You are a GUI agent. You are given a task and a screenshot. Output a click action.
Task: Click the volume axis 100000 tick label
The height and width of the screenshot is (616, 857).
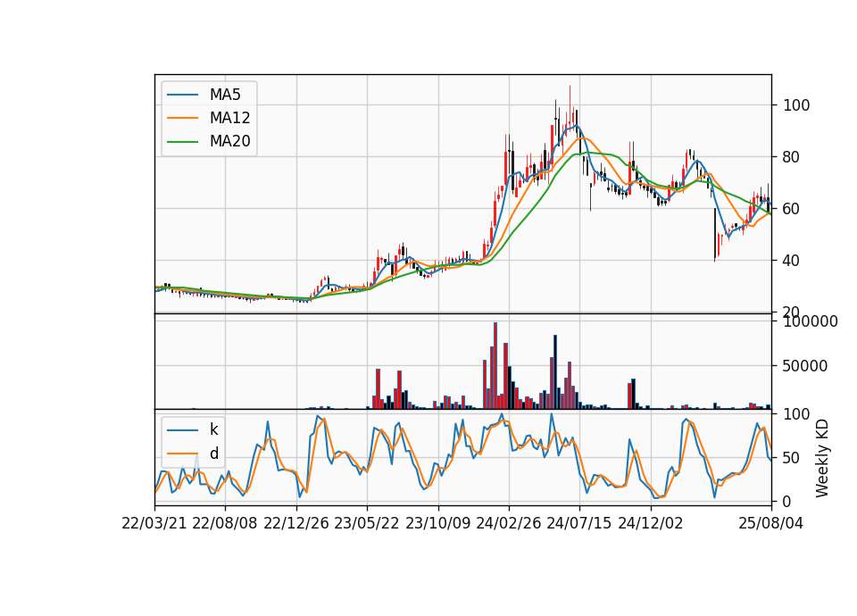810,321
